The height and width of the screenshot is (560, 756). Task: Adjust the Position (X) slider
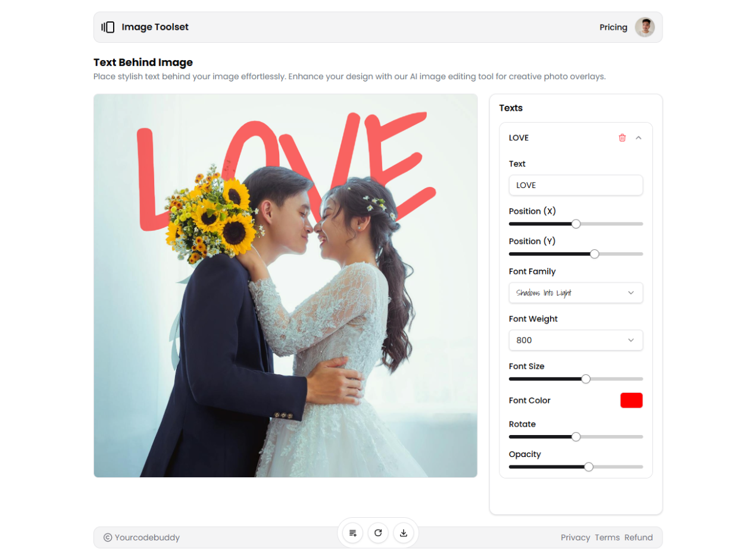tap(576, 224)
